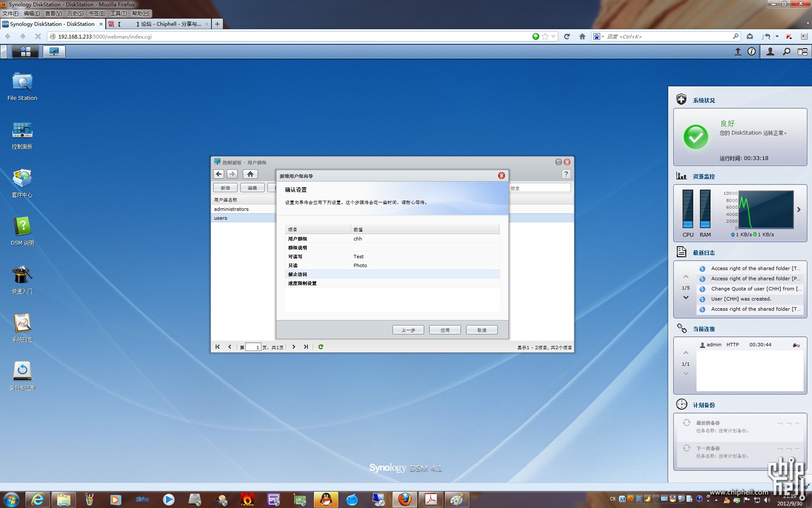Screen dimensions: 812x508
Task: Click the 新增 button in user groups
Action: point(225,188)
